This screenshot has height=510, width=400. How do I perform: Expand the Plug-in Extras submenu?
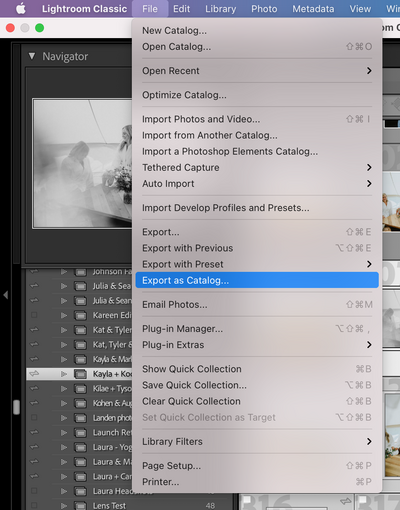[257, 345]
